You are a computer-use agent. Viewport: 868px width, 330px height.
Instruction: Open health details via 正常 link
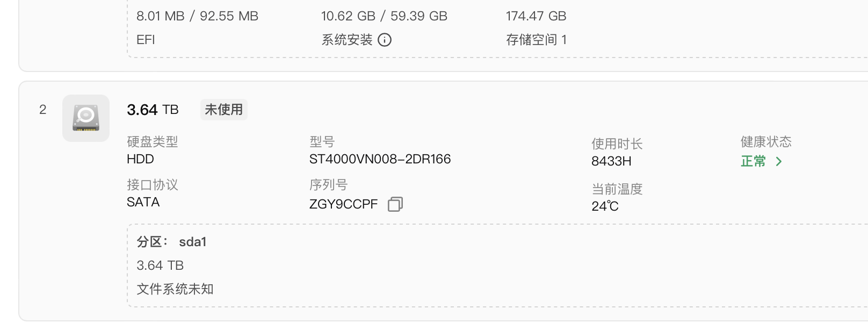pyautogui.click(x=754, y=161)
